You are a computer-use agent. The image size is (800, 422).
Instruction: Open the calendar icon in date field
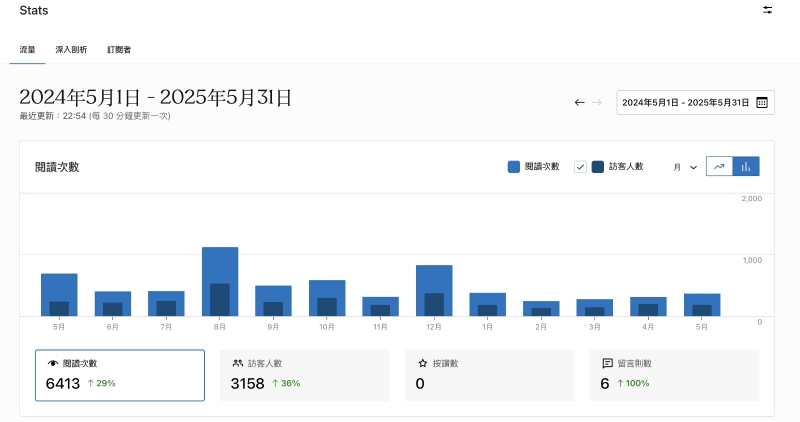click(x=762, y=102)
